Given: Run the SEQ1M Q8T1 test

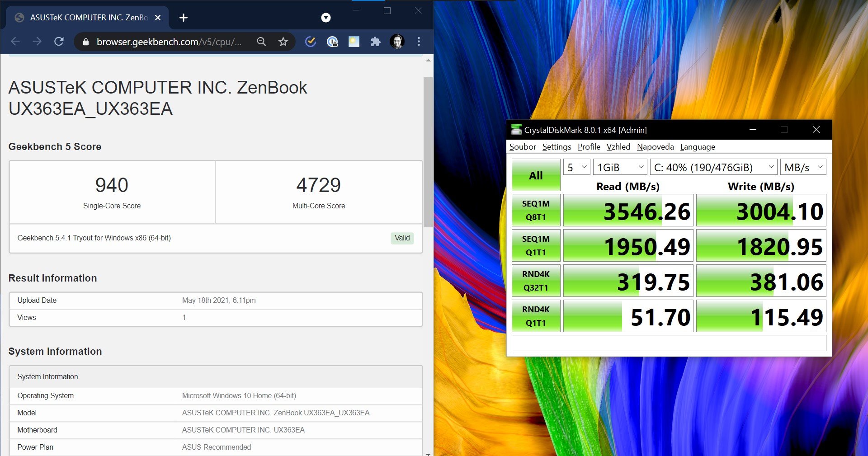Looking at the screenshot, I should (x=536, y=210).
